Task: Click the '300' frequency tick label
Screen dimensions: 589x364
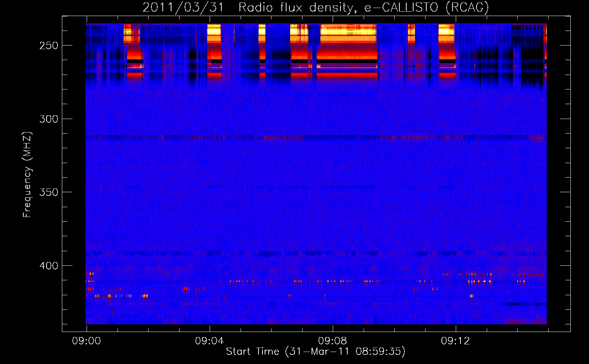Action: [49, 119]
